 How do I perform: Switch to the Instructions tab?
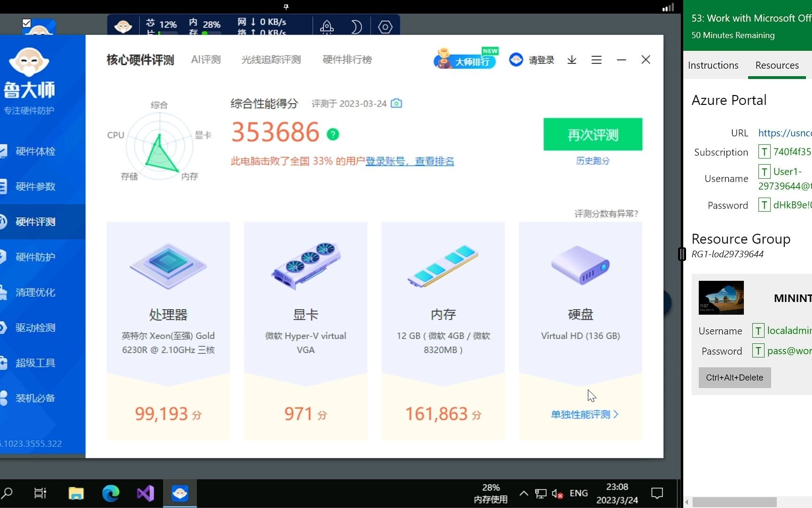click(713, 65)
